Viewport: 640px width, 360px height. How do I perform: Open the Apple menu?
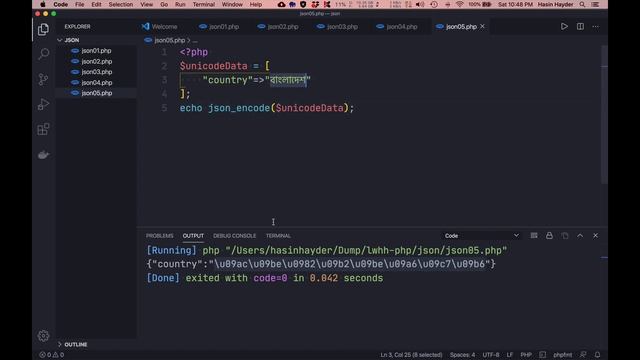(43, 4)
